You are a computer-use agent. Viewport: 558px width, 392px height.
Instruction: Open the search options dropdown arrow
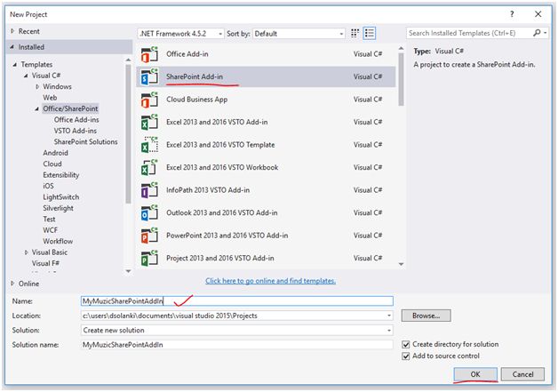546,33
